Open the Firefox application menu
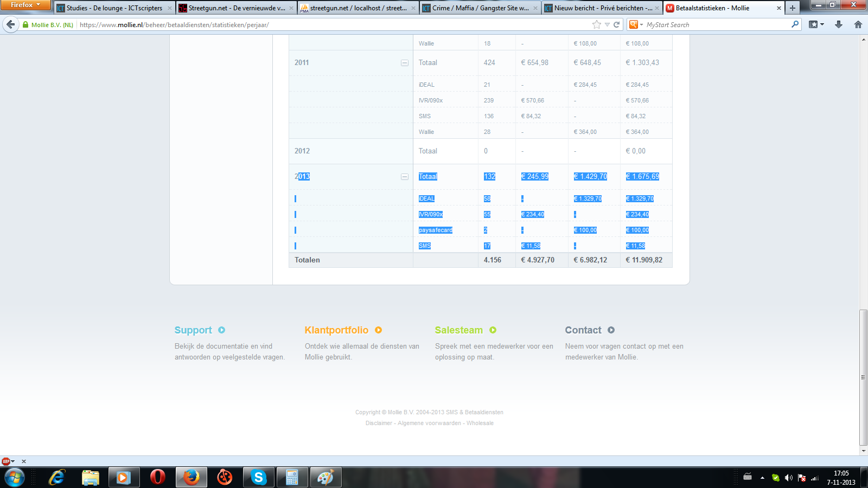This screenshot has width=868, height=488. [x=25, y=5]
